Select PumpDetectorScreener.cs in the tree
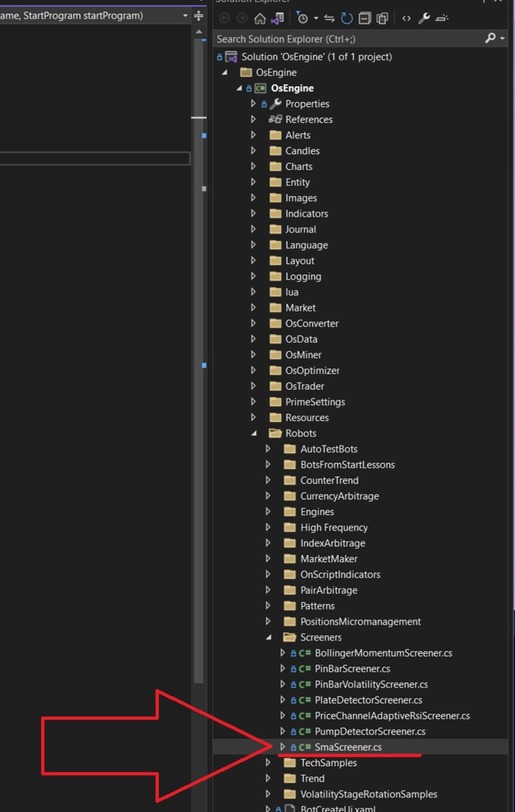Image resolution: width=515 pixels, height=812 pixels. pos(370,731)
